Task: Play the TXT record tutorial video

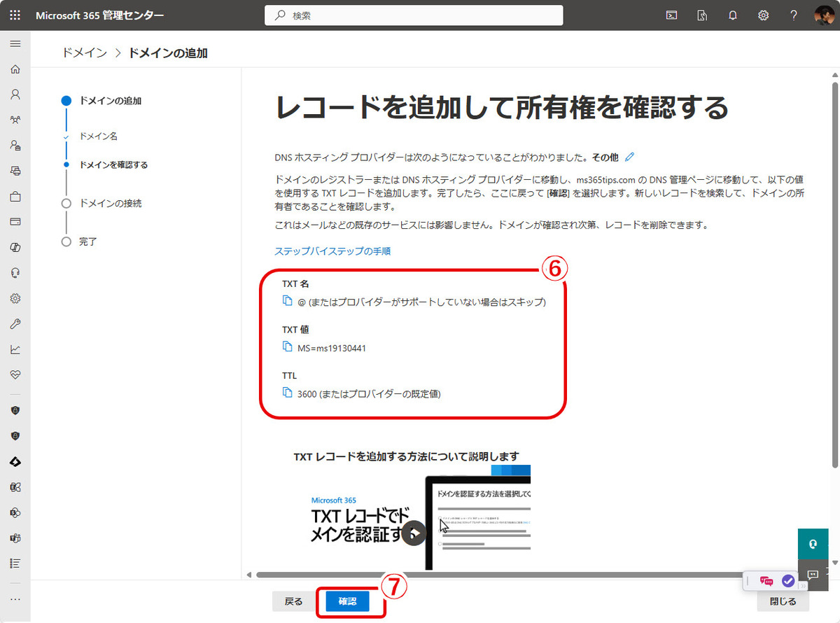Action: pos(414,533)
